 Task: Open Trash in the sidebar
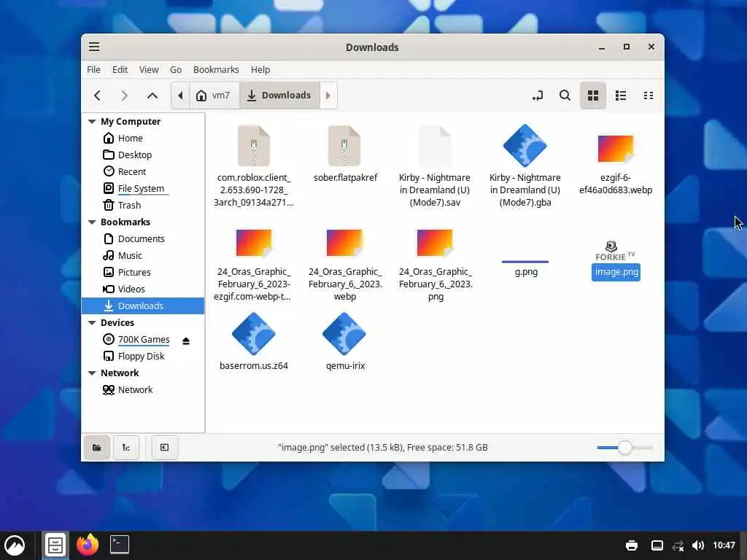143,205
